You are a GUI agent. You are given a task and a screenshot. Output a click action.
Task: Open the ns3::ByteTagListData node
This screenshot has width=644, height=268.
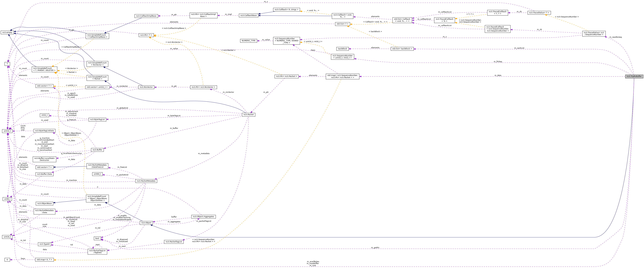coord(44,131)
